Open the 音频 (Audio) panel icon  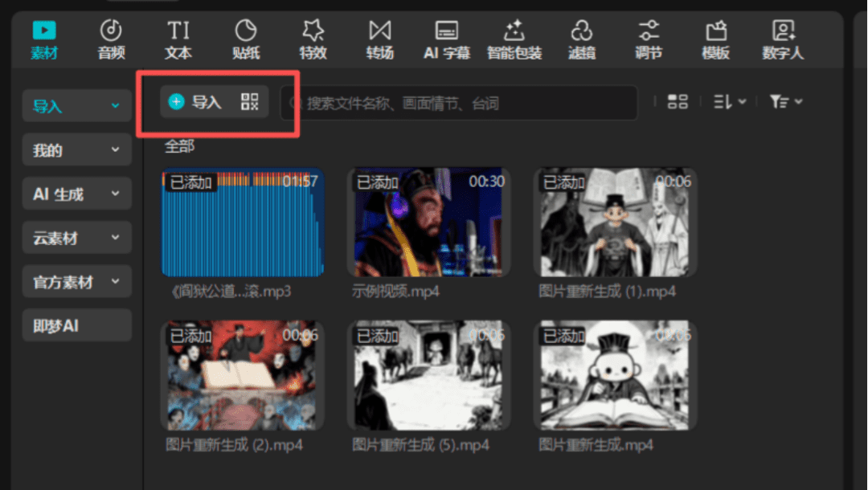(x=111, y=32)
